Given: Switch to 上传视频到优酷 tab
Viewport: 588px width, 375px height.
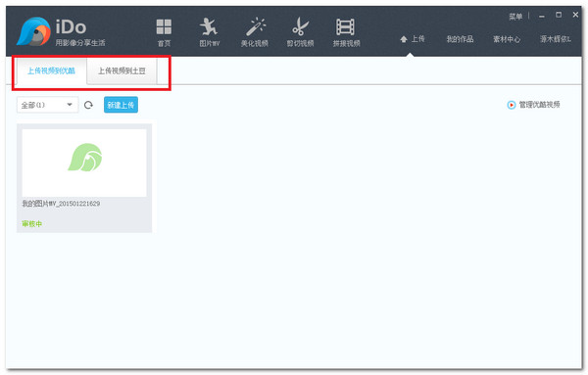Looking at the screenshot, I should [x=51, y=70].
